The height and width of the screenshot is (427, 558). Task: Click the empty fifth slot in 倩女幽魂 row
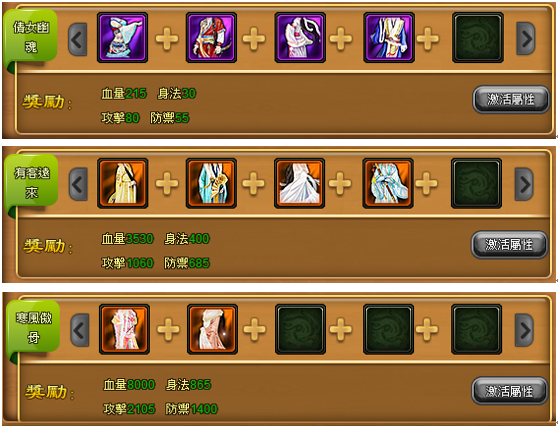(x=478, y=38)
